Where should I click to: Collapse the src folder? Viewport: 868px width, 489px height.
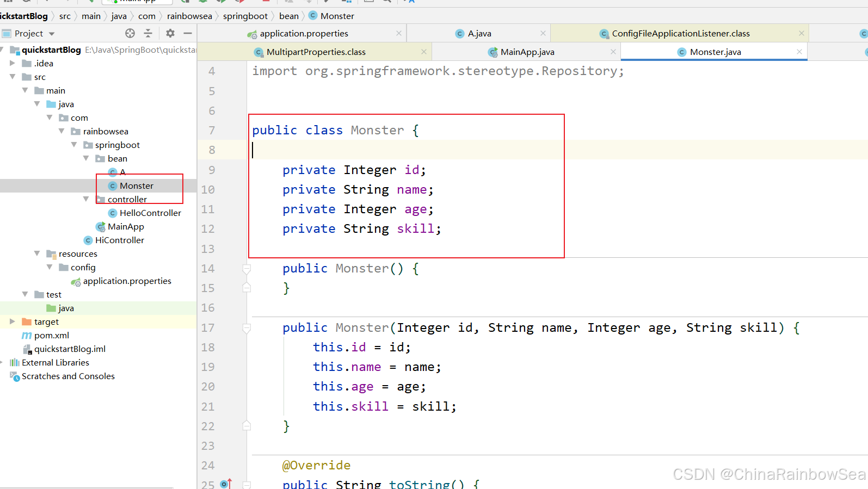point(13,77)
